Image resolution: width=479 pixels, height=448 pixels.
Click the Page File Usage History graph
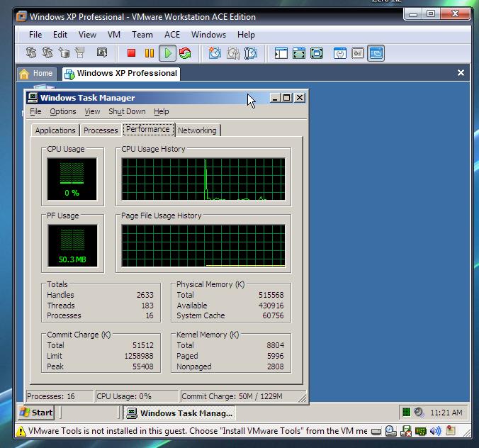(x=203, y=246)
